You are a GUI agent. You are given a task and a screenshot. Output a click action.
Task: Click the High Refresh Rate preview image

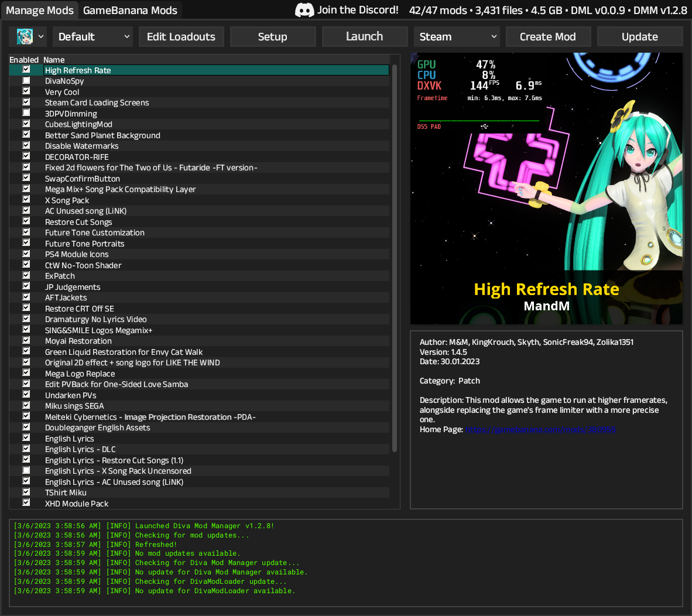pos(546,189)
